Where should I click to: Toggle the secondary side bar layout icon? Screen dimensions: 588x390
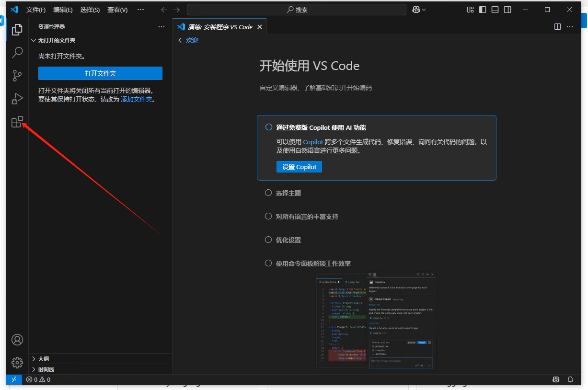[507, 10]
